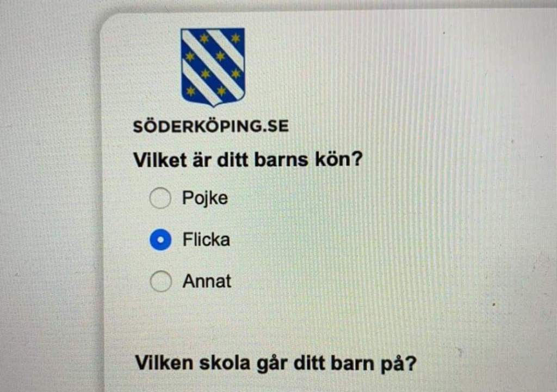Viewport: 557px width, 392px height.
Task: Click the Pojke option label text
Action: (205, 198)
